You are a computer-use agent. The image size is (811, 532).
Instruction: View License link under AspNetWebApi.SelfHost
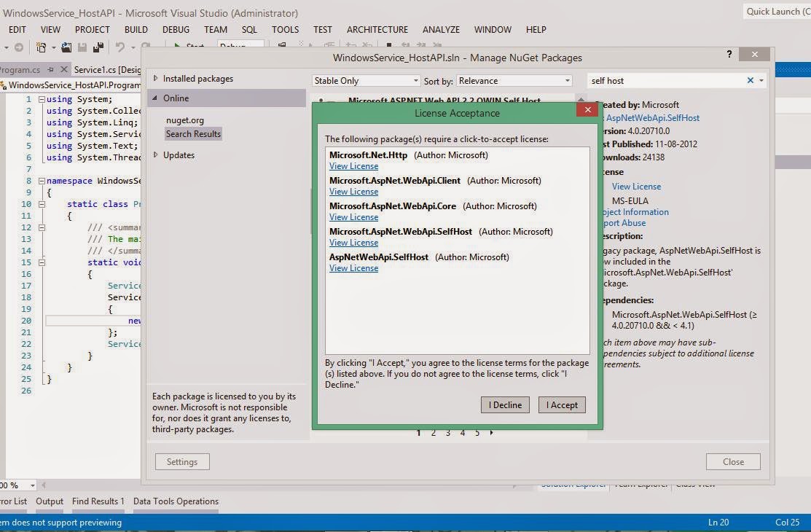354,268
